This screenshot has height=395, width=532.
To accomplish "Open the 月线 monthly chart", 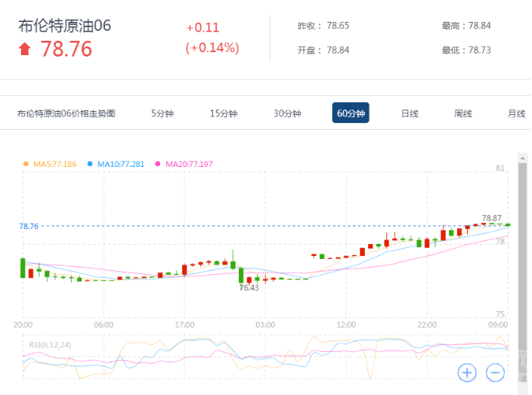I will click(x=516, y=113).
